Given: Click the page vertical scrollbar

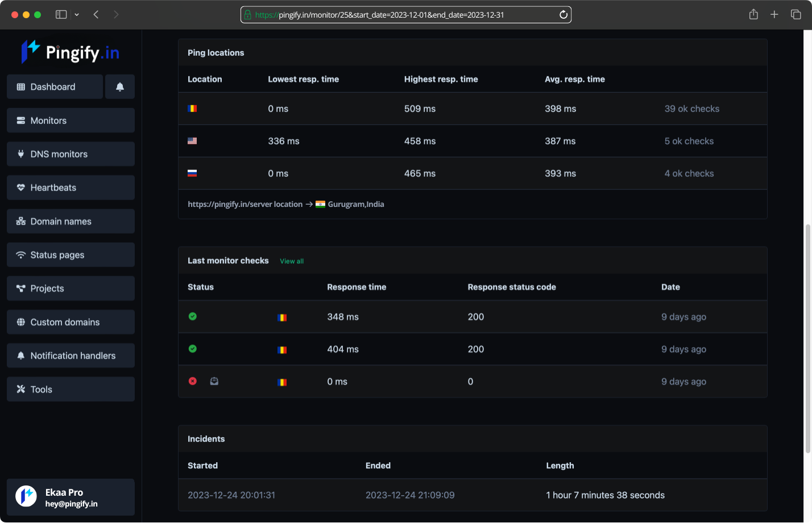Looking at the screenshot, I should [x=807, y=339].
